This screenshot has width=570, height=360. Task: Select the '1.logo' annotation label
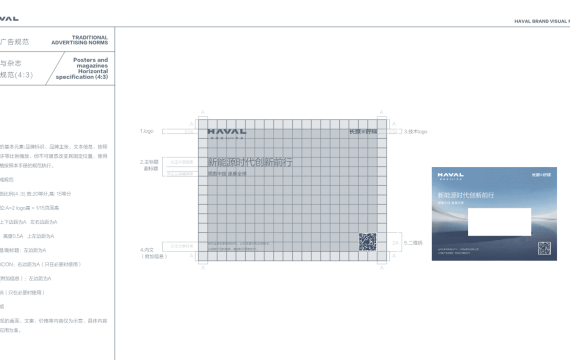click(147, 131)
